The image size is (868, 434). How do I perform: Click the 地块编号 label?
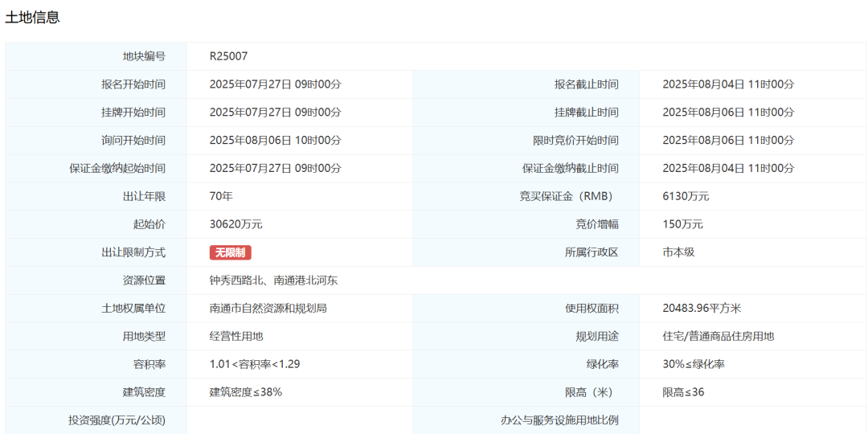point(144,56)
